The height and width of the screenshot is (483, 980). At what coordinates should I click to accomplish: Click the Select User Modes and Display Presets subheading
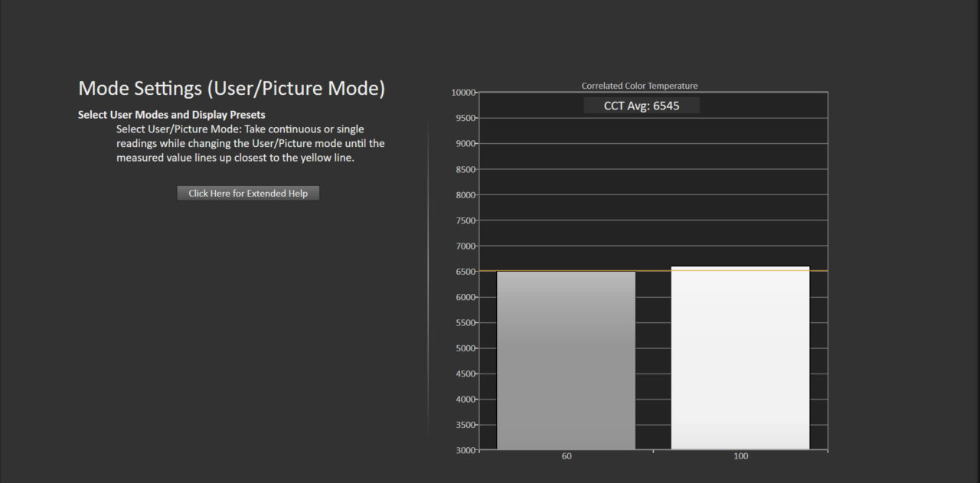pyautogui.click(x=171, y=115)
